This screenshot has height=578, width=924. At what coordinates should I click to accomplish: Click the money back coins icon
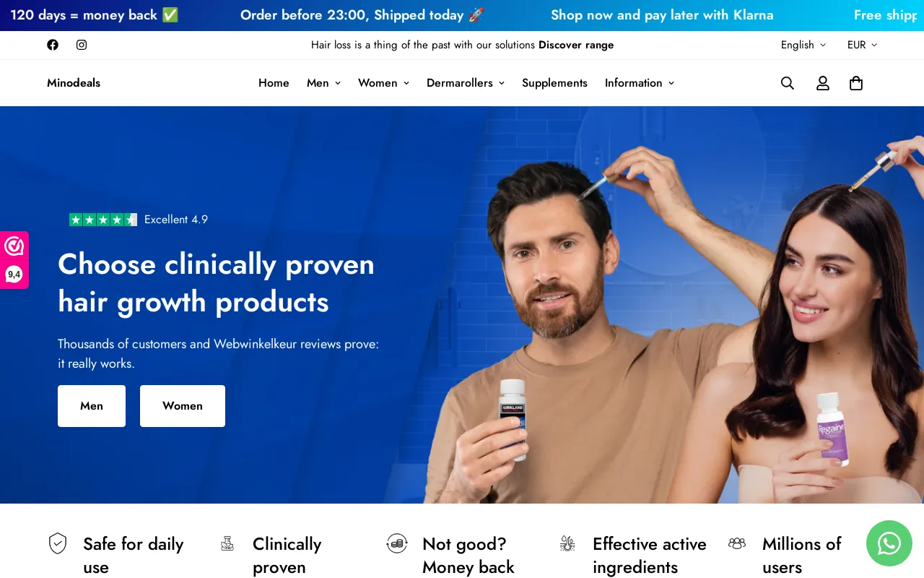coord(397,543)
